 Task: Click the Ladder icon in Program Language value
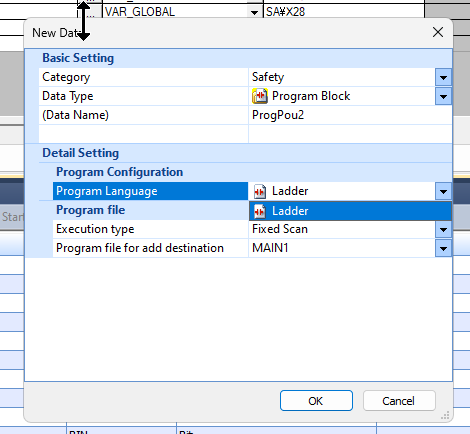coord(260,191)
